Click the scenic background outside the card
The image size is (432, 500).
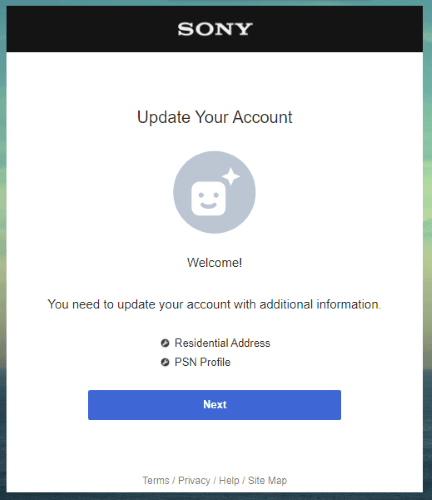tap(427, 250)
